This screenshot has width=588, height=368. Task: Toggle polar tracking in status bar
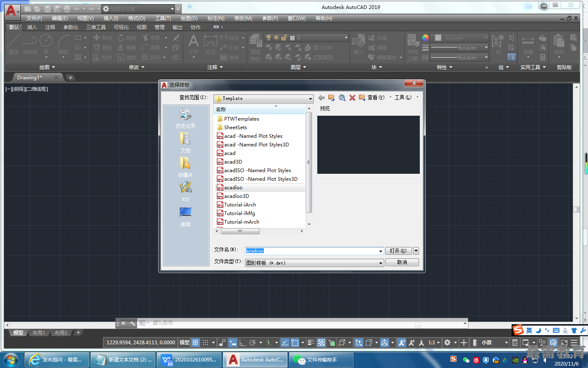tap(252, 343)
